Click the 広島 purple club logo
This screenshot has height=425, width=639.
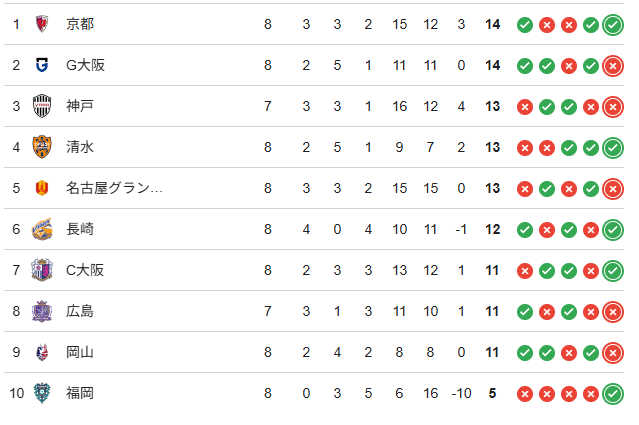pyautogui.click(x=42, y=311)
